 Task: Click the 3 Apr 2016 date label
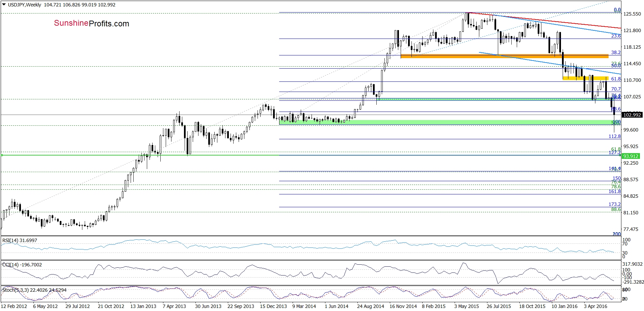pyautogui.click(x=595, y=306)
